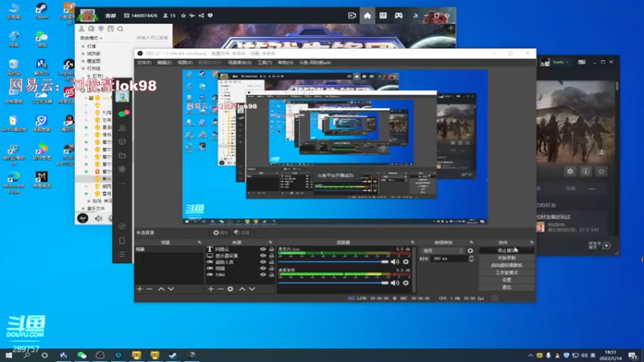The height and width of the screenshot is (362, 644).
Task: Open scene transition settings gear
Action: pos(470,251)
